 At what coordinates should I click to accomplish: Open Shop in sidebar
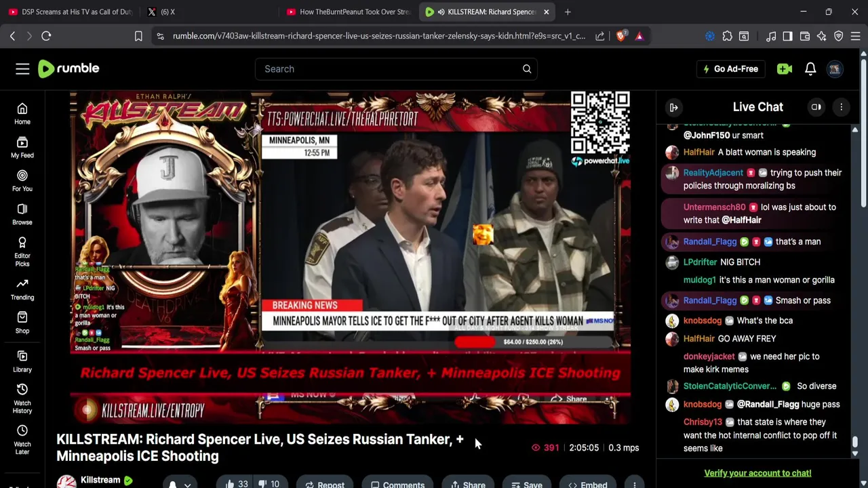tap(22, 323)
